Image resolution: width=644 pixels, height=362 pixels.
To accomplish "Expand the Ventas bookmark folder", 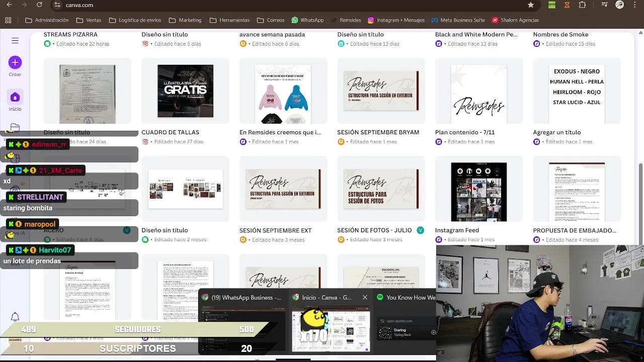I will [x=89, y=20].
